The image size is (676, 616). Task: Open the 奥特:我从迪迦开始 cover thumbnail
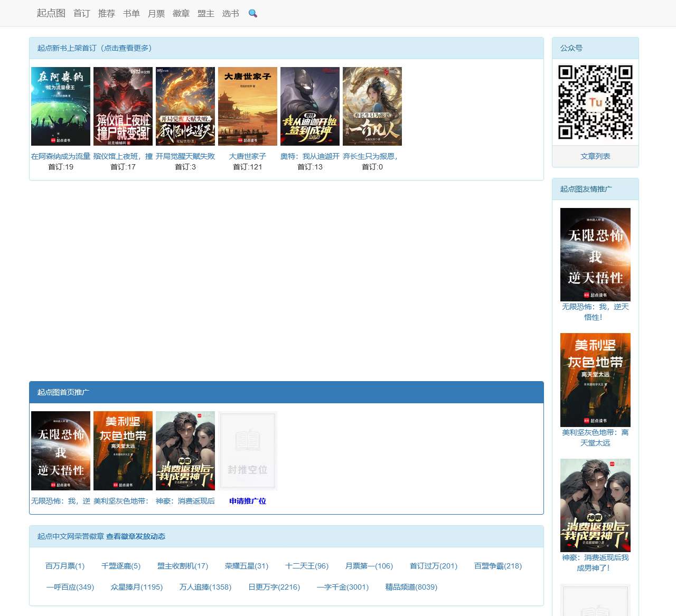310,106
